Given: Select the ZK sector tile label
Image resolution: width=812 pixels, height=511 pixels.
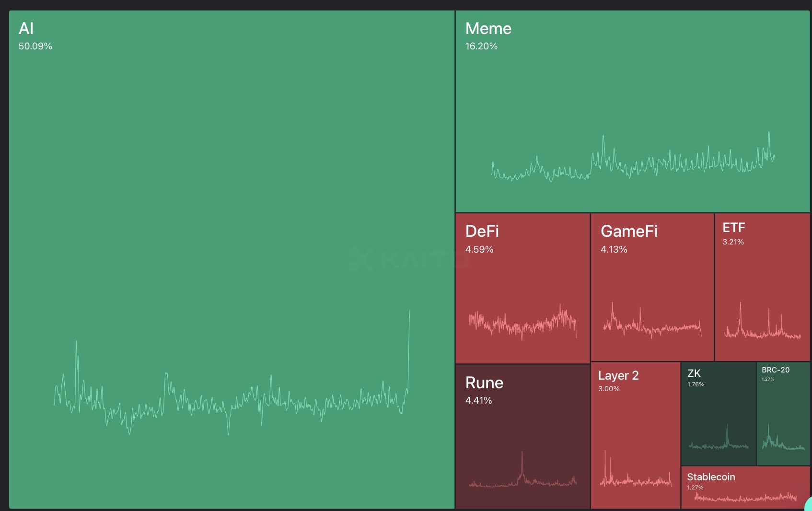Looking at the screenshot, I should click(x=694, y=373).
